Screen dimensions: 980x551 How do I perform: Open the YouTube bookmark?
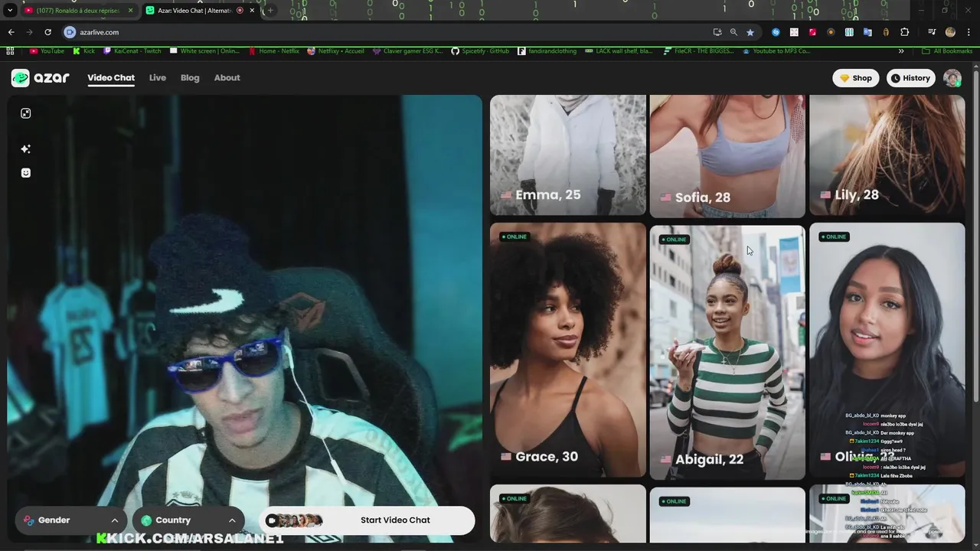pyautogui.click(x=47, y=51)
